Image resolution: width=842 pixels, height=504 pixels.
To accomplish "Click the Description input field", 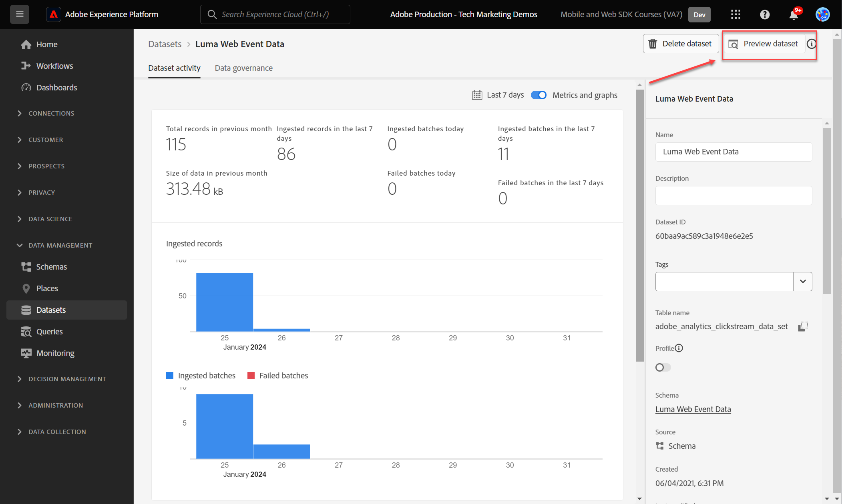I will coord(733,196).
